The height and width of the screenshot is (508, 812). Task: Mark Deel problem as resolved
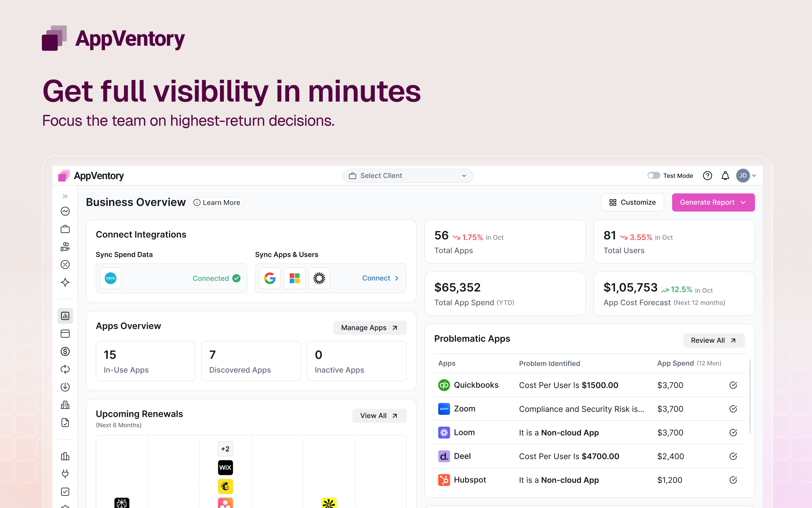point(733,456)
